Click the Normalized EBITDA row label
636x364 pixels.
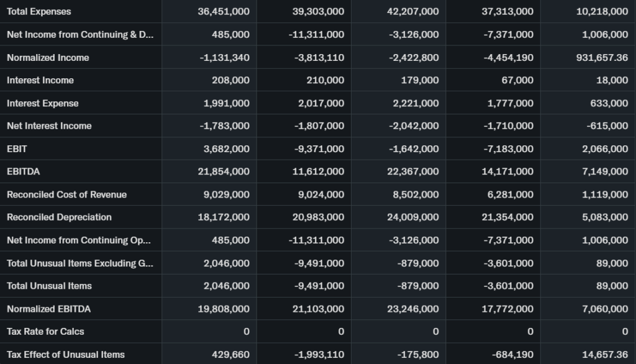[x=48, y=309]
